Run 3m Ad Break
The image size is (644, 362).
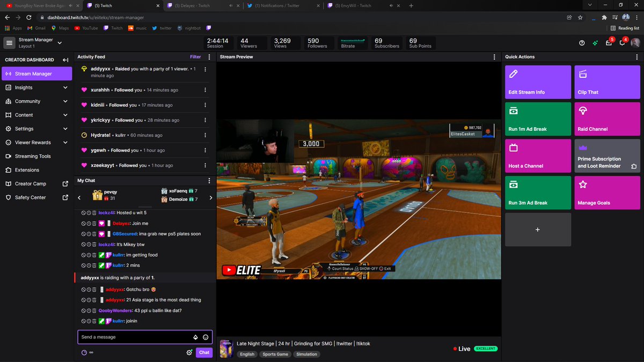click(538, 193)
